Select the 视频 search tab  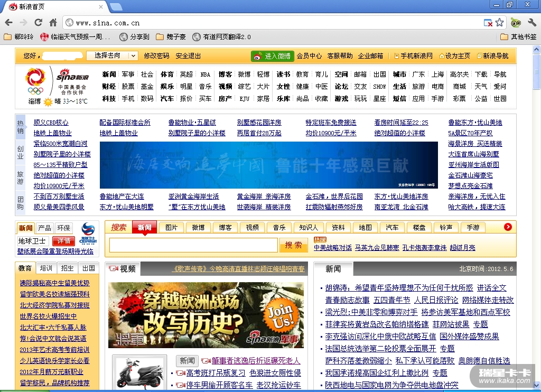(252, 228)
